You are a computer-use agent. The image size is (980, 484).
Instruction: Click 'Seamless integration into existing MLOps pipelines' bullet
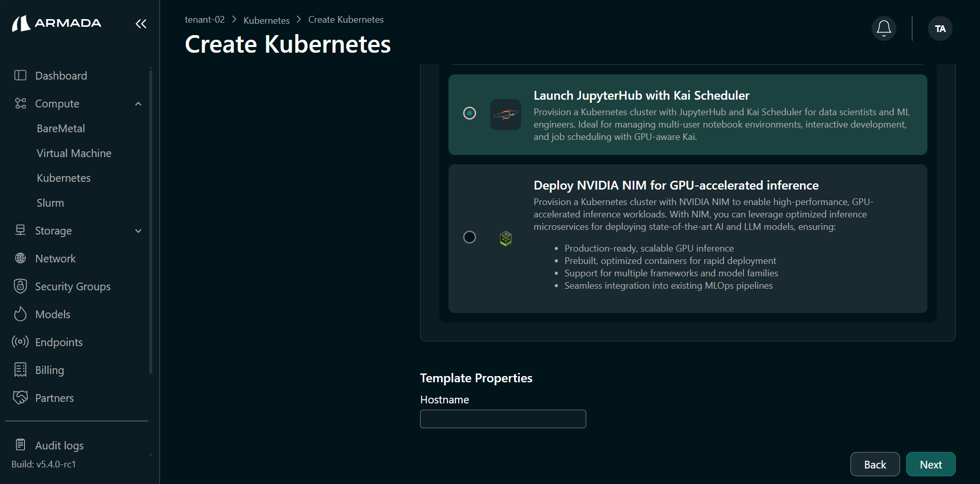669,286
